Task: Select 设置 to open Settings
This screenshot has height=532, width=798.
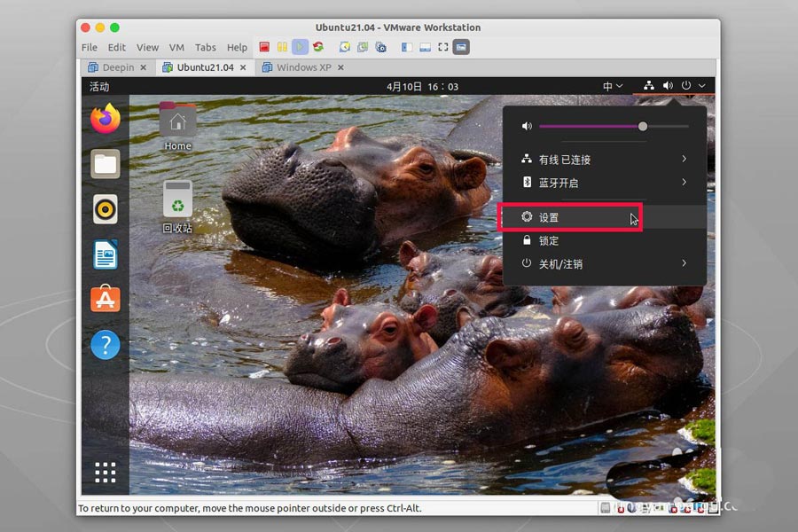Action: click(547, 216)
